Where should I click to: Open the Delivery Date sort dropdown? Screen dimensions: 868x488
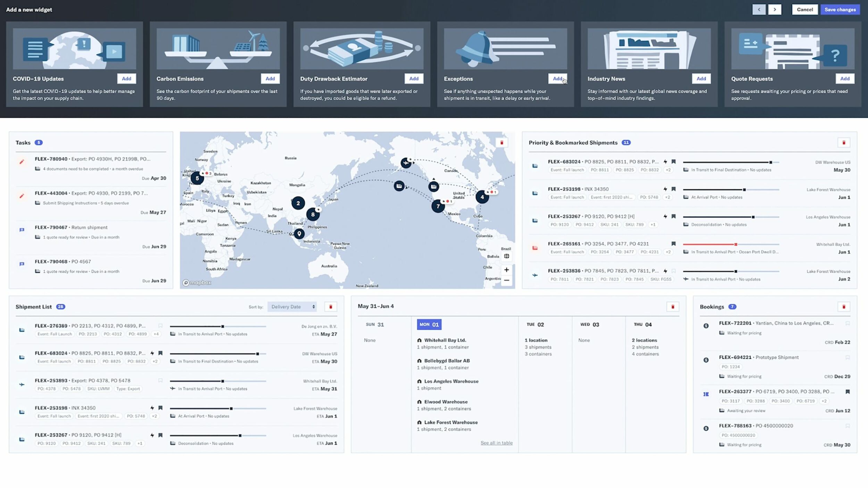coord(292,307)
